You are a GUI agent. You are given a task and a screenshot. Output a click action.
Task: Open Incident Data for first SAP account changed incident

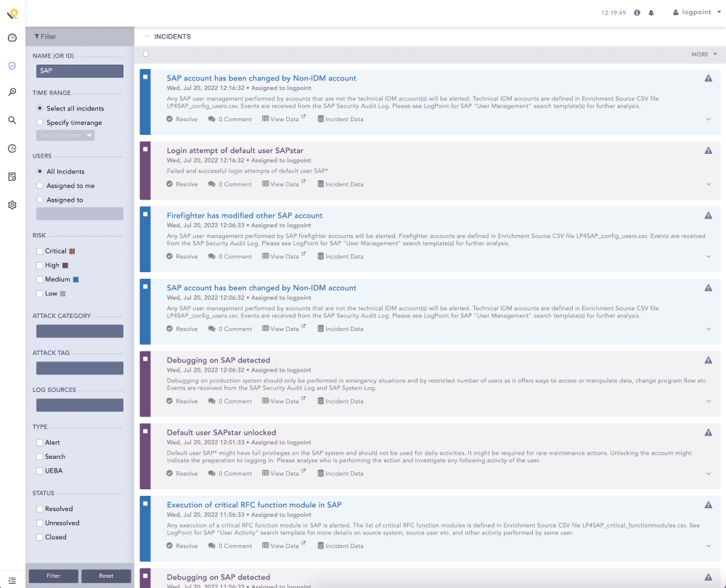(340, 119)
